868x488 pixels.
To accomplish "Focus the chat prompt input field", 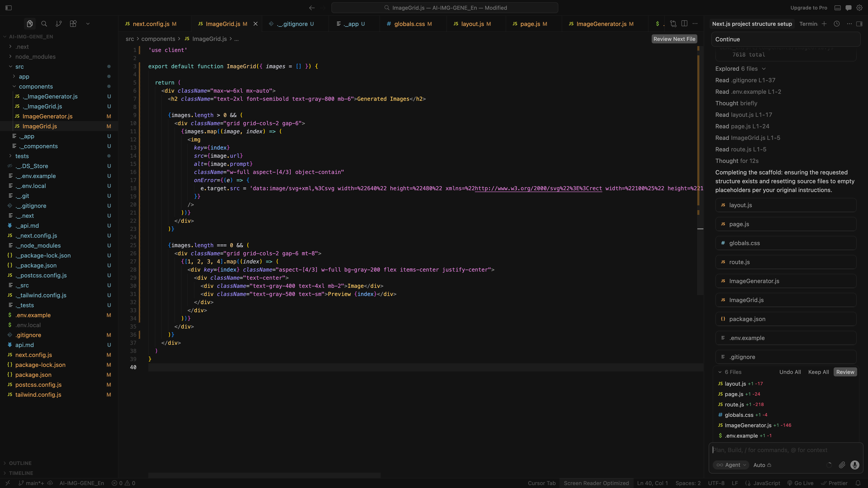I will click(x=786, y=450).
